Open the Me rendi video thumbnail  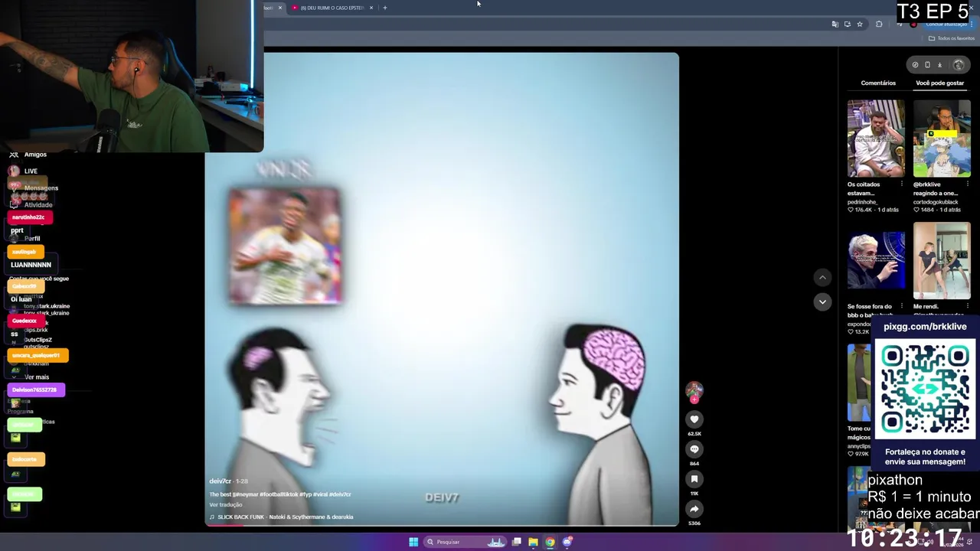click(x=942, y=261)
